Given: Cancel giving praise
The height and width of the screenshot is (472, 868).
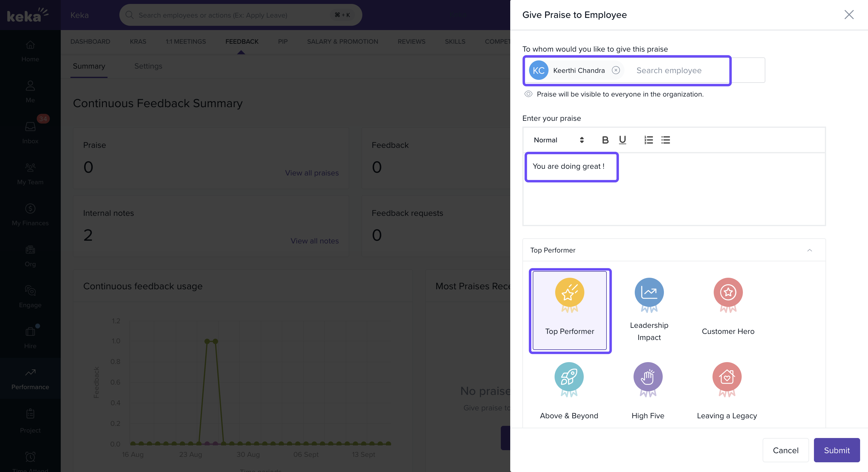Looking at the screenshot, I should coord(785,450).
